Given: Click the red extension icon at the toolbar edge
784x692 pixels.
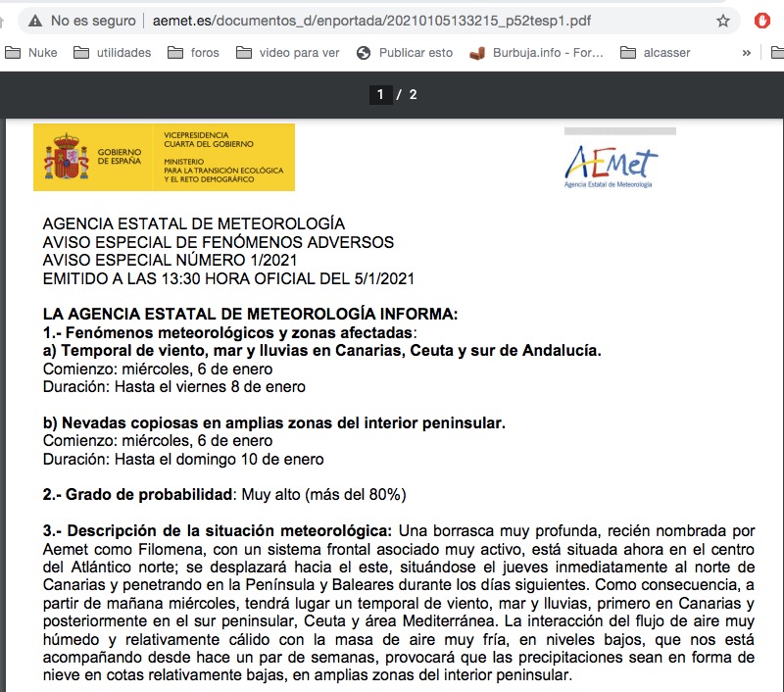Looking at the screenshot, I should click(762, 21).
